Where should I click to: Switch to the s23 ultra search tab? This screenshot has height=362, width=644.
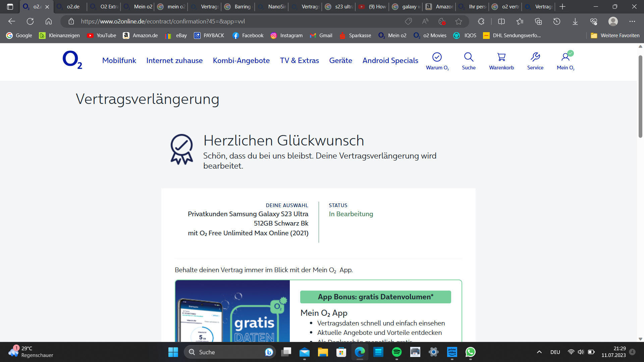(x=339, y=7)
